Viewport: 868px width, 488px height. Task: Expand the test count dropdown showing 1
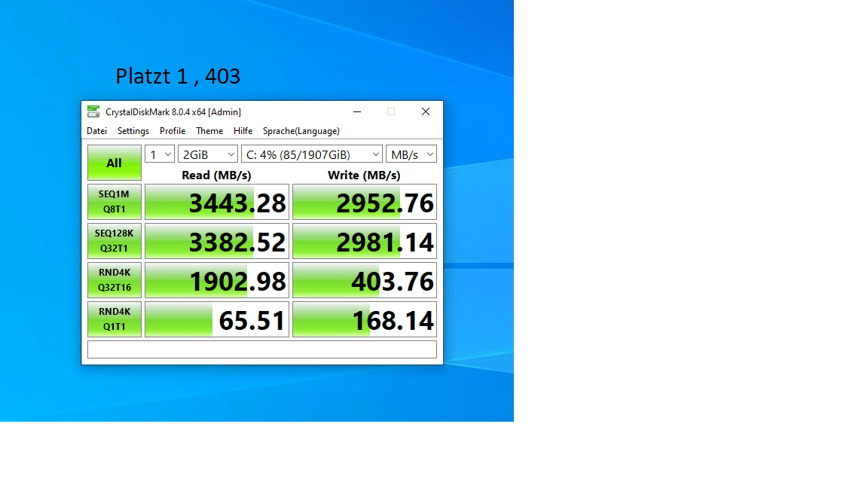(x=160, y=154)
